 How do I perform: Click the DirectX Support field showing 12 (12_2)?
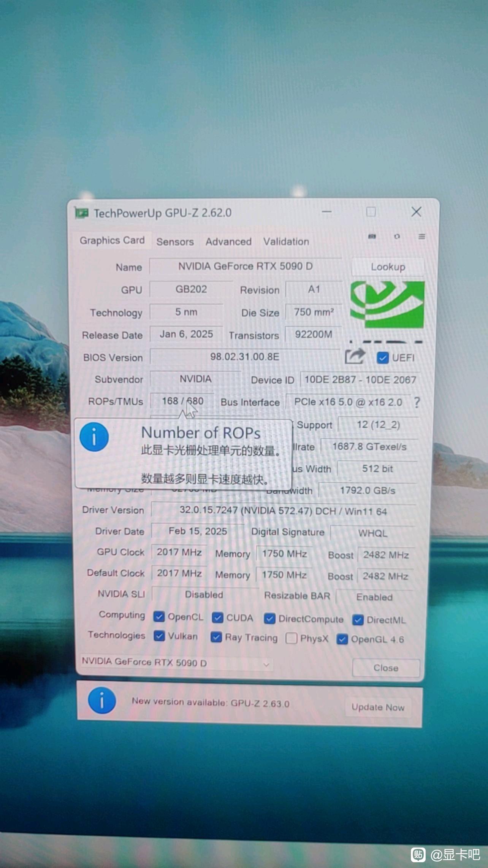coord(379,425)
